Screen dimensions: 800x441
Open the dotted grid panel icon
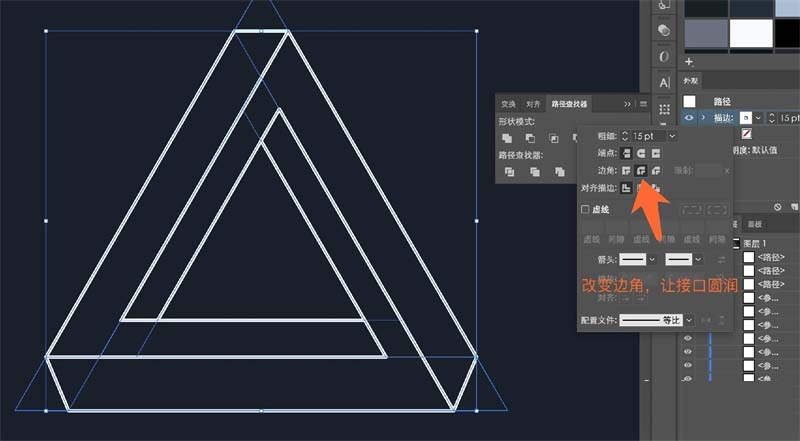click(x=664, y=109)
